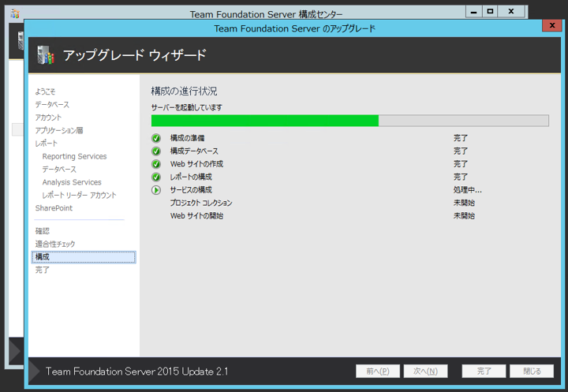Screen dimensions: 568x392
Task: Click the 次へ(N) button
Action: point(426,371)
